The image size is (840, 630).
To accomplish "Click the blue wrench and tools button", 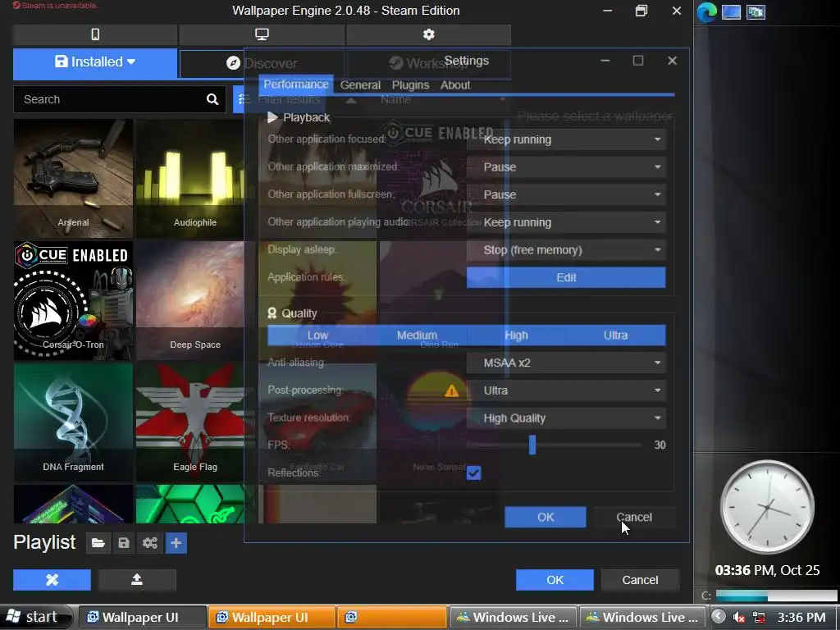I will point(52,580).
